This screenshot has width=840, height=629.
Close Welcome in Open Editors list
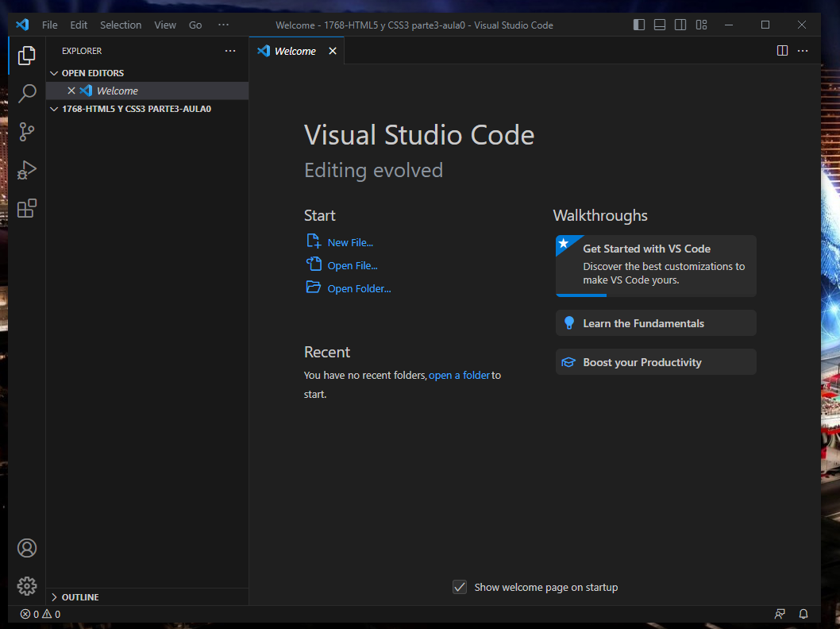pyautogui.click(x=71, y=91)
